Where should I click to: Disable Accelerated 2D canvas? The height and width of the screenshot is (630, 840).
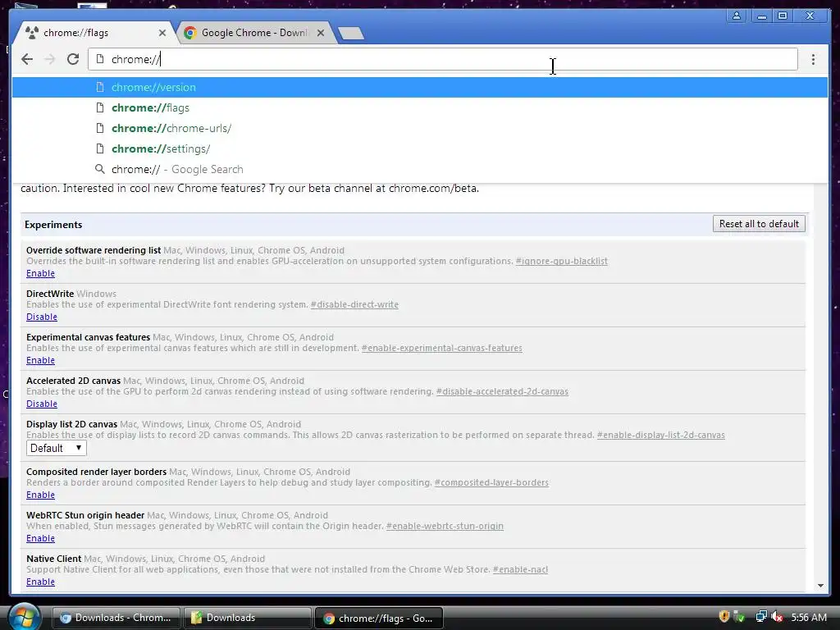(41, 404)
